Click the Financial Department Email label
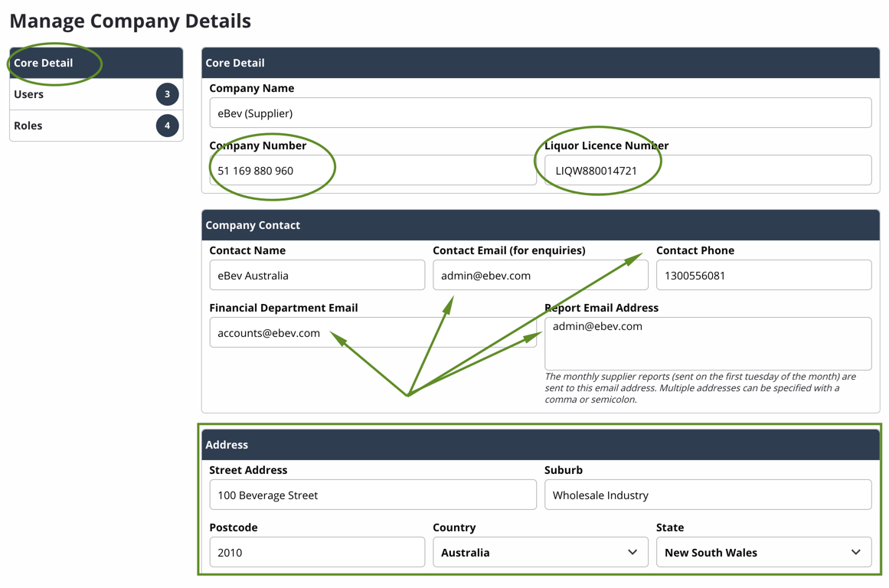889x588 pixels. [x=283, y=307]
